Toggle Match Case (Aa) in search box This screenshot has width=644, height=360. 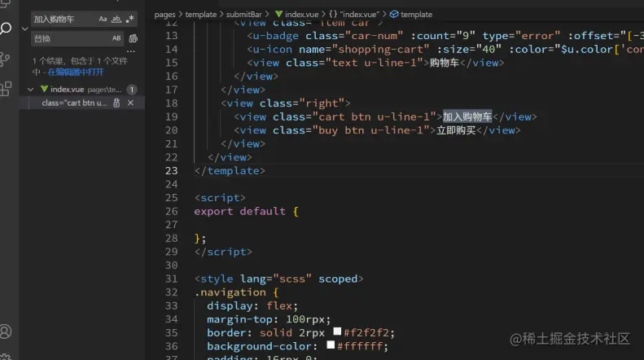point(103,19)
